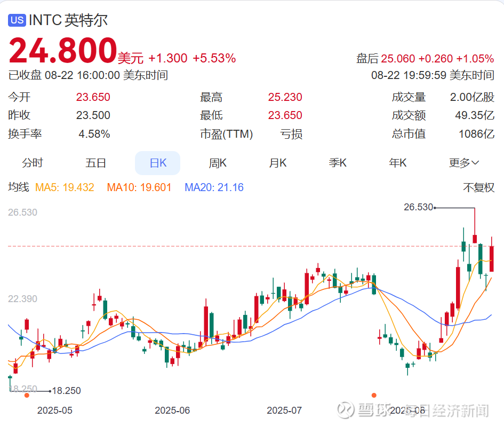Click the 市盈(TTM) value 亏损
This screenshot has height=426, width=504.
pyautogui.click(x=291, y=134)
